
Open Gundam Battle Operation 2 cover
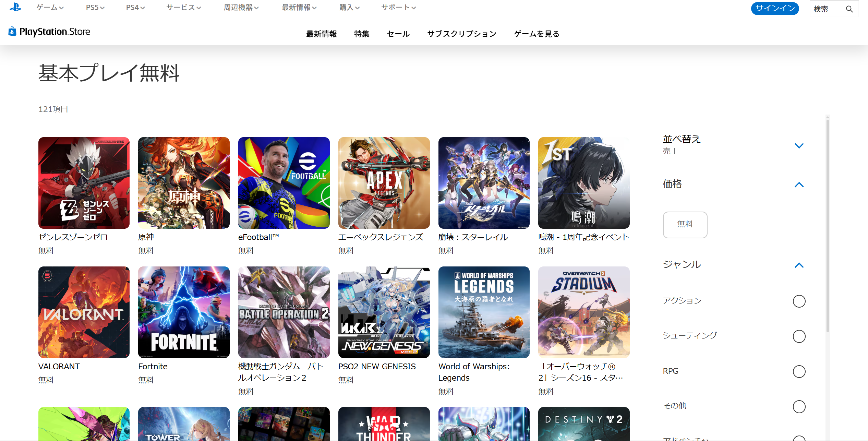pos(284,312)
